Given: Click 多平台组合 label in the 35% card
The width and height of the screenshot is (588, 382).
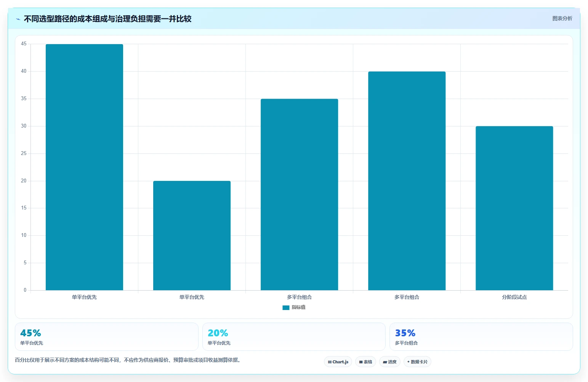Looking at the screenshot, I should tap(406, 343).
